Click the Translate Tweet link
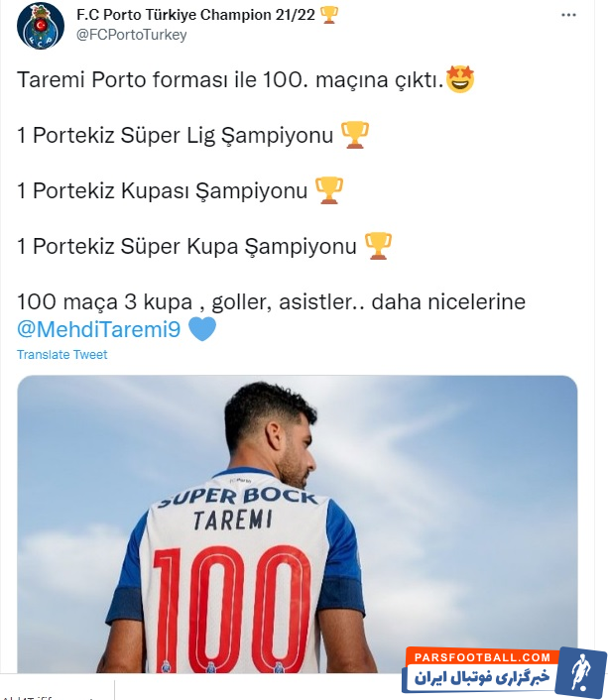The image size is (608, 700). coord(61,355)
